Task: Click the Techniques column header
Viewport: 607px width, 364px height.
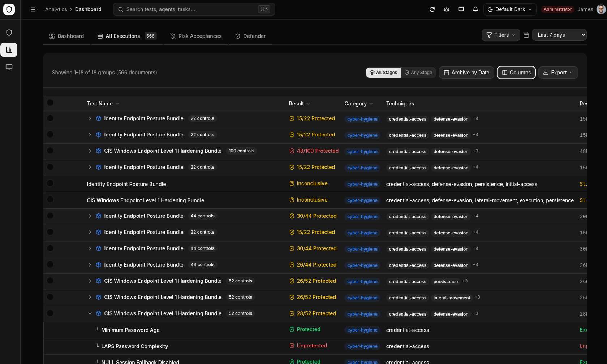Action: click(400, 104)
